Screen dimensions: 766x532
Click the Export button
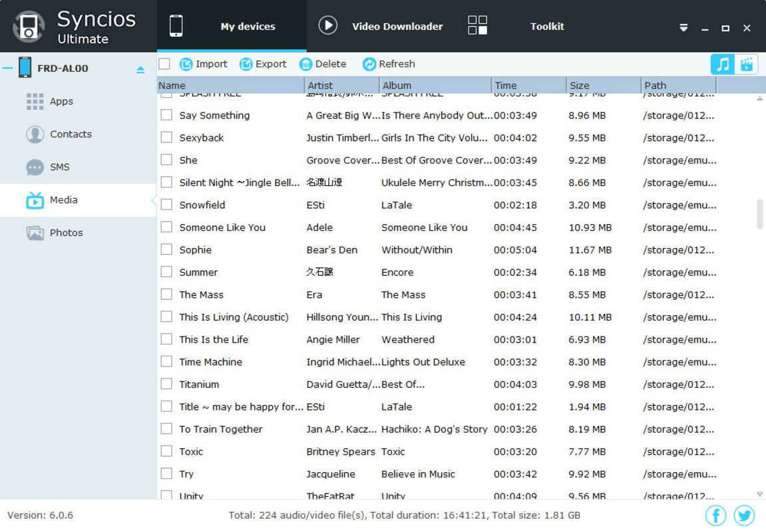263,64
